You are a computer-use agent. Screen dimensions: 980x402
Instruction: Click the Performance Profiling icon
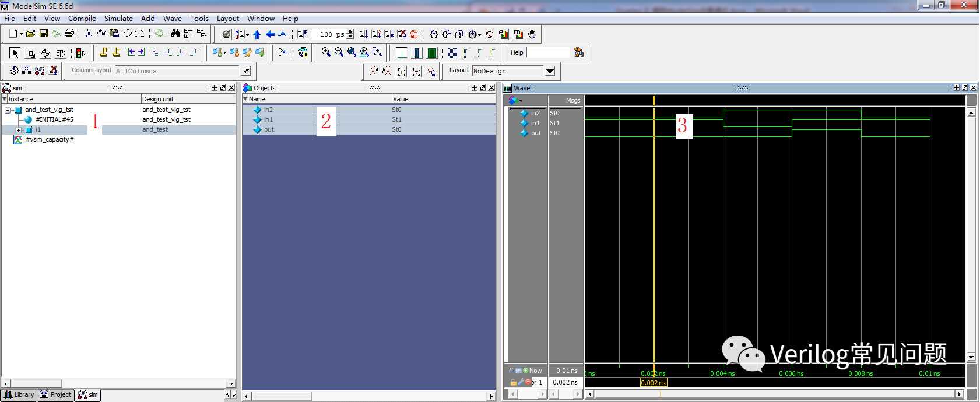504,34
